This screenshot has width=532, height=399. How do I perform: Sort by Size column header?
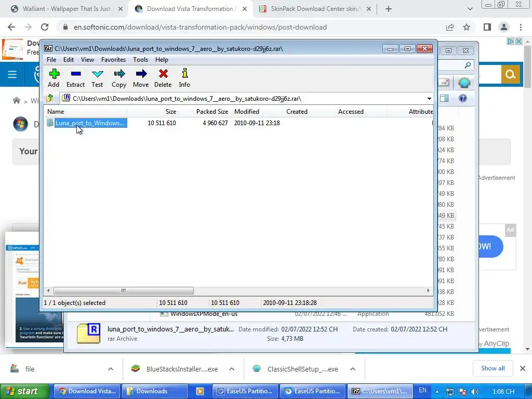(153, 112)
